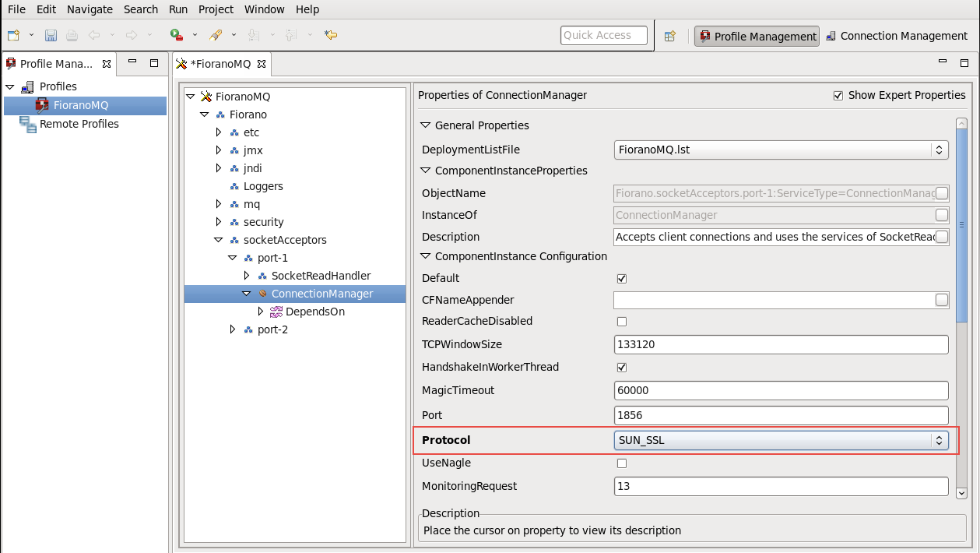Toggle the HandshakeInWorkerThread checkbox
The height and width of the screenshot is (553, 980).
point(622,368)
